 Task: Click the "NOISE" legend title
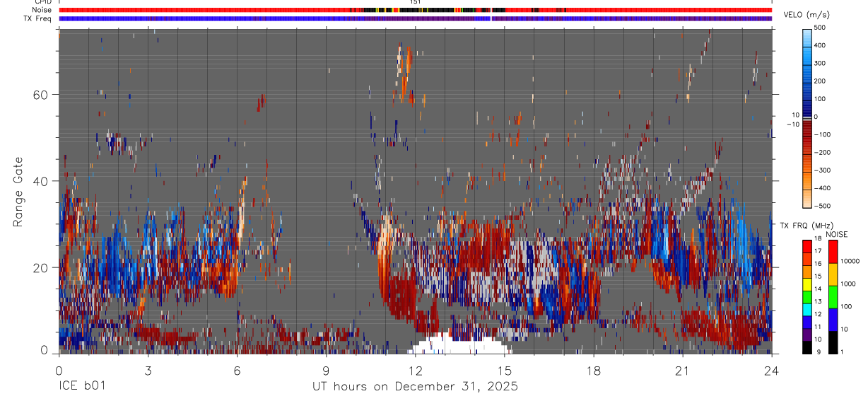pyautogui.click(x=837, y=235)
